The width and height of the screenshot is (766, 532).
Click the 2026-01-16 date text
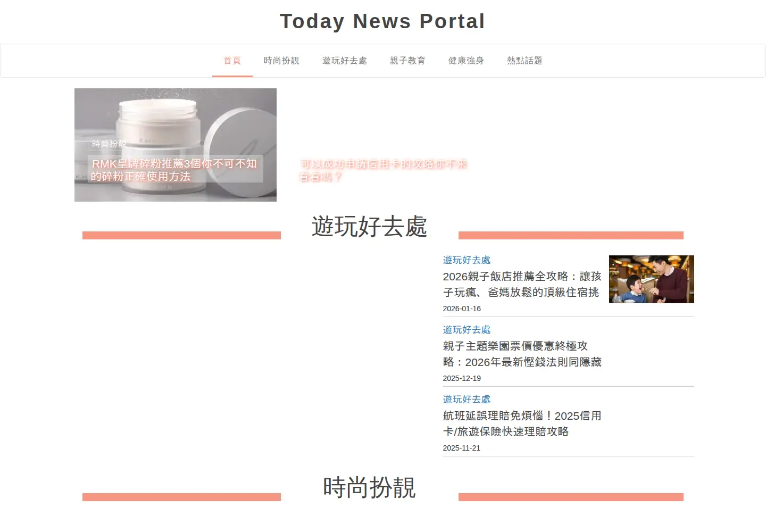(462, 309)
